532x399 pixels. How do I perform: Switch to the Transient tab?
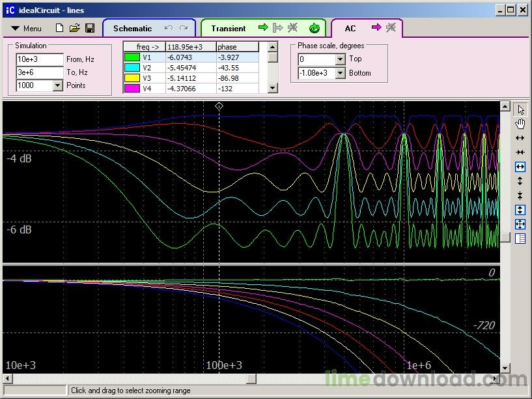pyautogui.click(x=229, y=29)
